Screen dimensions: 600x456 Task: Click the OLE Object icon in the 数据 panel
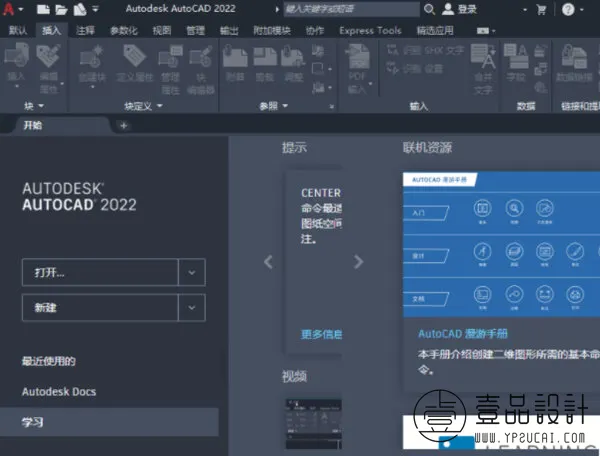pyautogui.click(x=540, y=69)
